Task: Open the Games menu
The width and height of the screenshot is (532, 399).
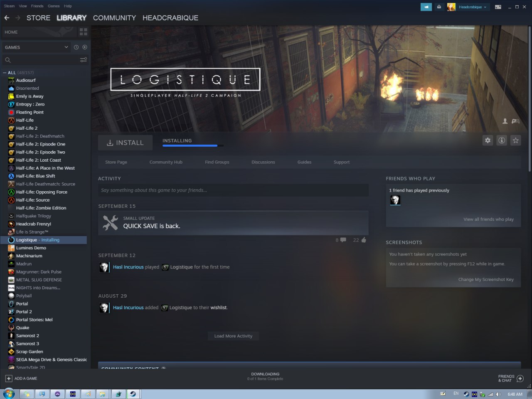Action: point(54,6)
